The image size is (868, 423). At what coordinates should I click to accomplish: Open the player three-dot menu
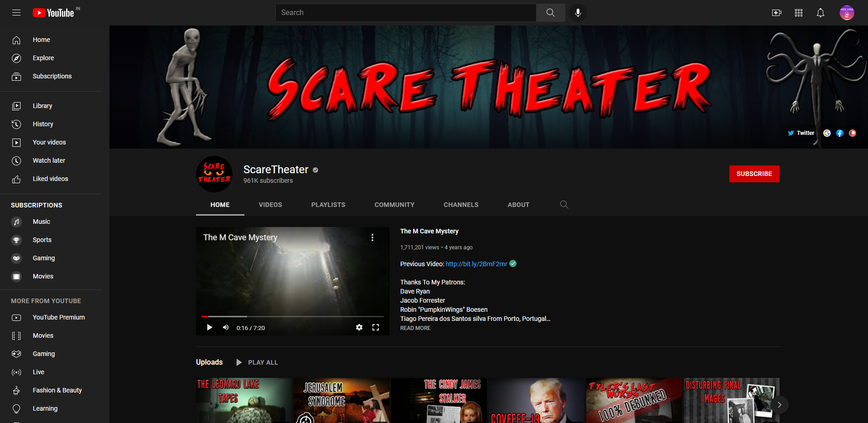tap(372, 237)
